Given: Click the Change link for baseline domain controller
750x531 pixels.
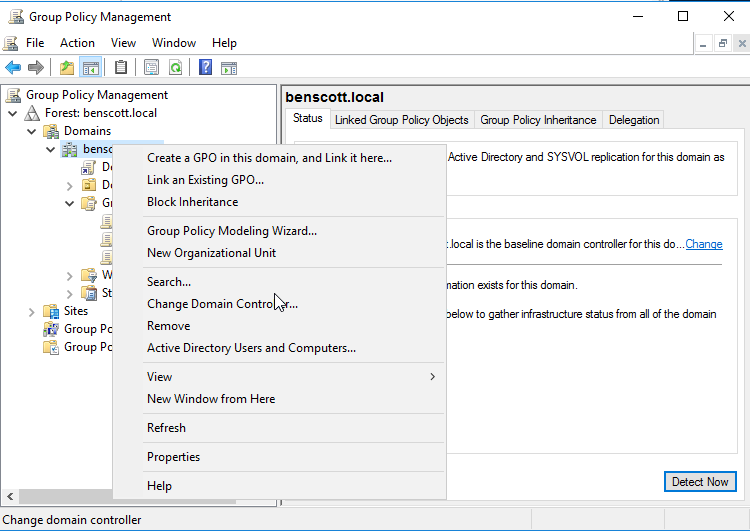Looking at the screenshot, I should pos(704,244).
